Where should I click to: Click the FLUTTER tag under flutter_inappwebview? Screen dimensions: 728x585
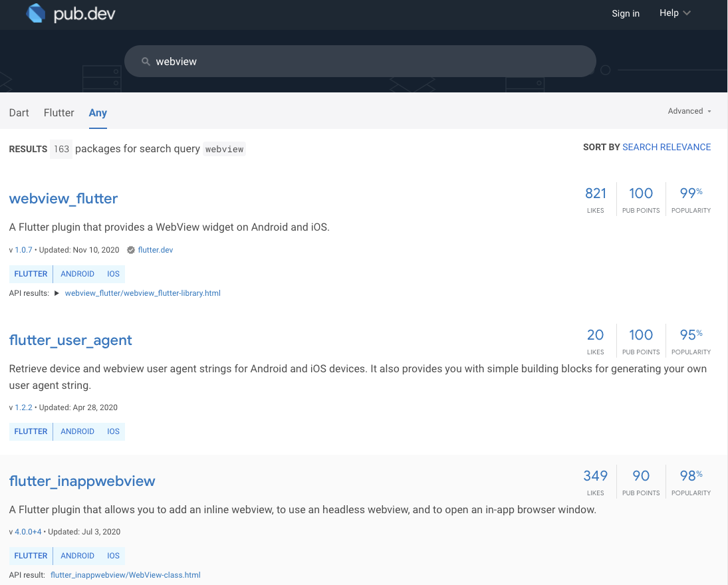(31, 556)
